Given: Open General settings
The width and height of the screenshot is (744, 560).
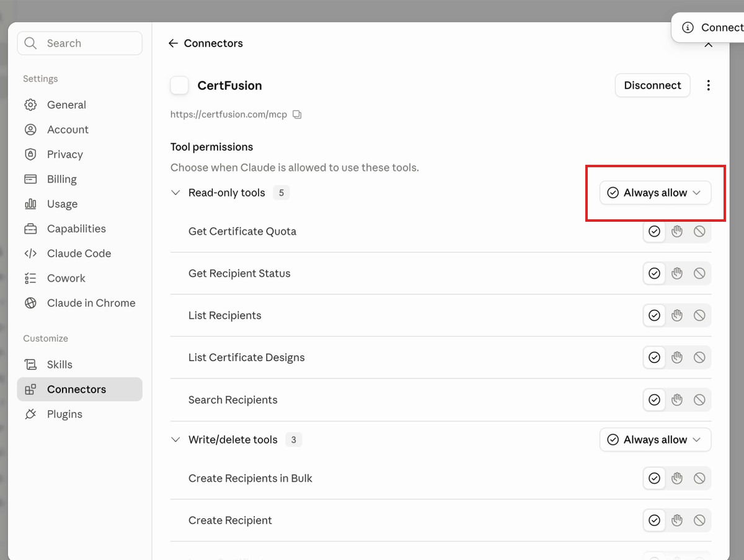Looking at the screenshot, I should click(x=79, y=105).
